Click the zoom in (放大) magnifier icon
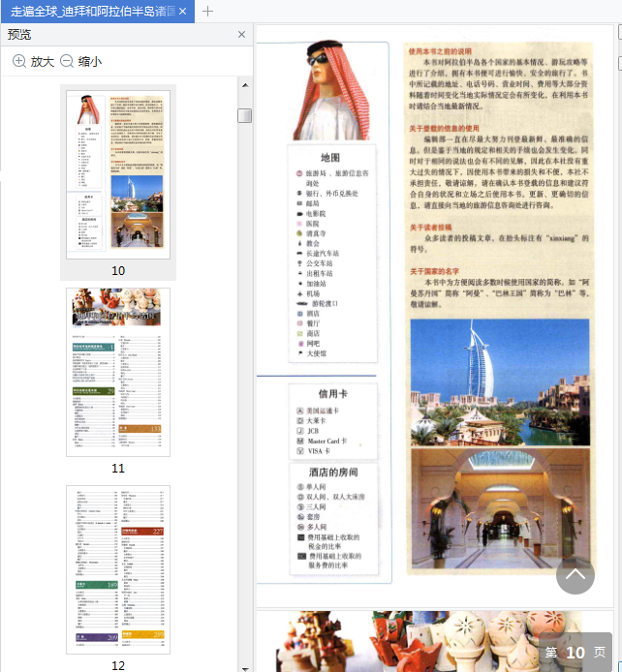 coord(19,61)
